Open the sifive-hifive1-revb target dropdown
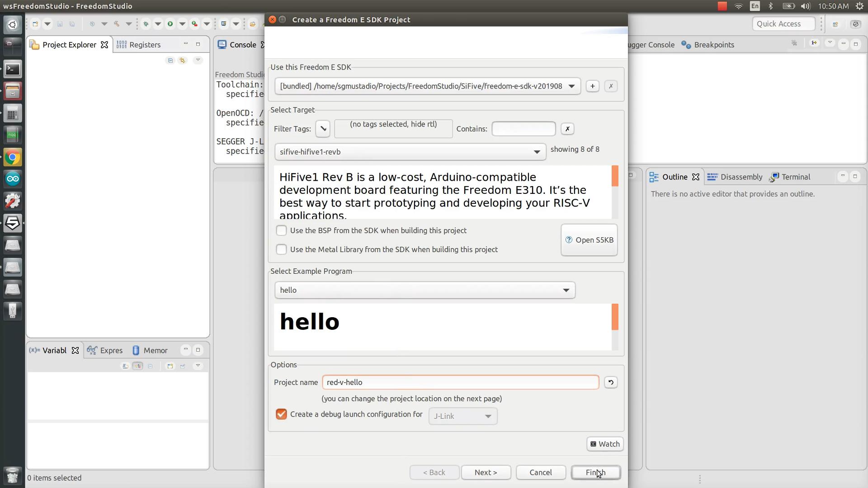The image size is (868, 488). [536, 152]
